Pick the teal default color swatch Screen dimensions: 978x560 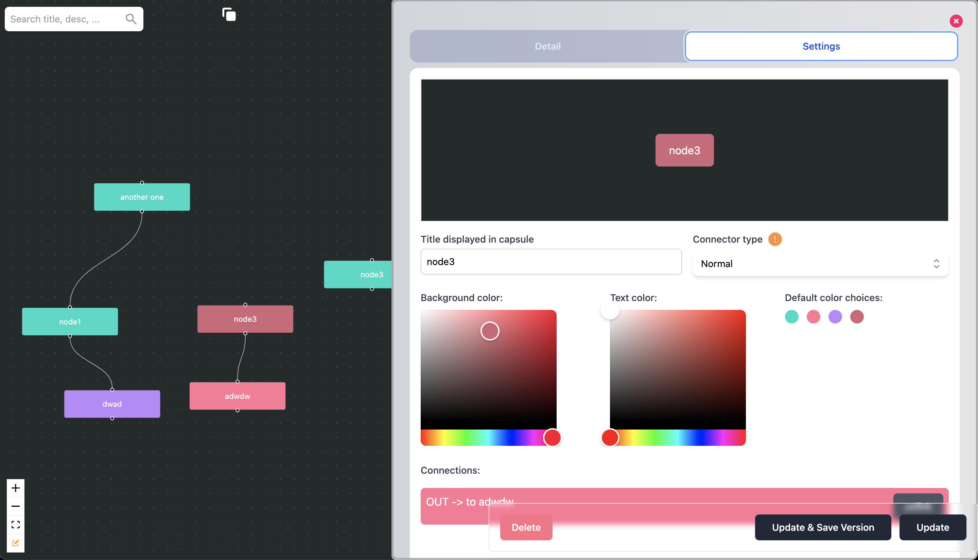791,317
